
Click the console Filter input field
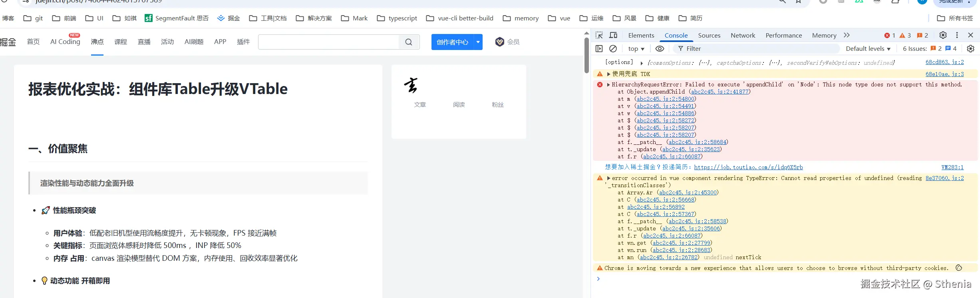(759, 48)
